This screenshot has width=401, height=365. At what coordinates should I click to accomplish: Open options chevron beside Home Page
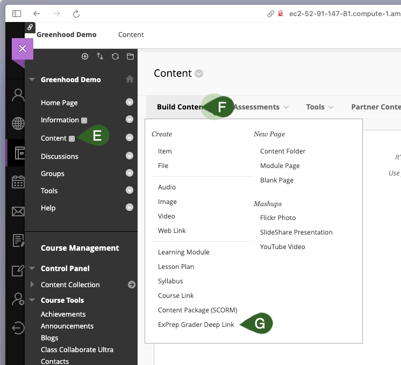click(x=130, y=102)
